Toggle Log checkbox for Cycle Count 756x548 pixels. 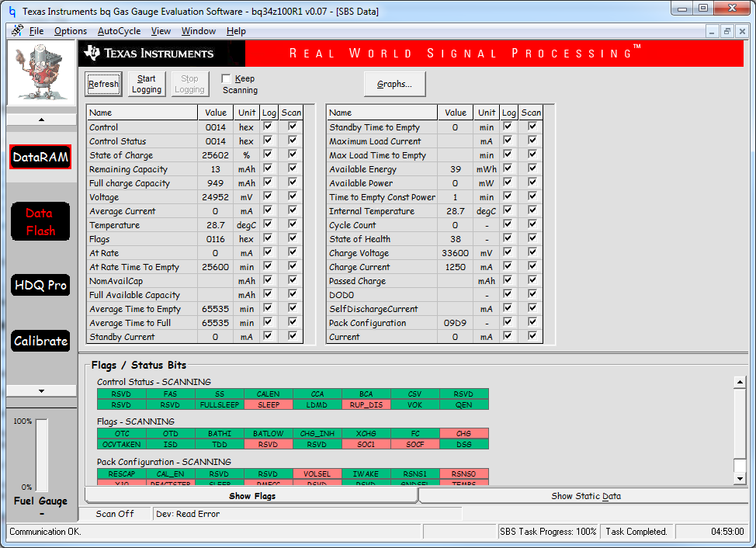point(508,224)
